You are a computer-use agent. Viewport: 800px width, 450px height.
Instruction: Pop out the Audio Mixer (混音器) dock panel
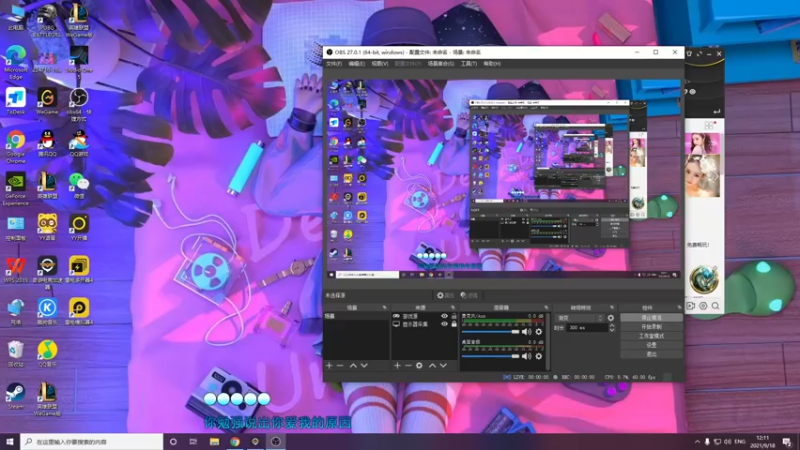pos(546,308)
